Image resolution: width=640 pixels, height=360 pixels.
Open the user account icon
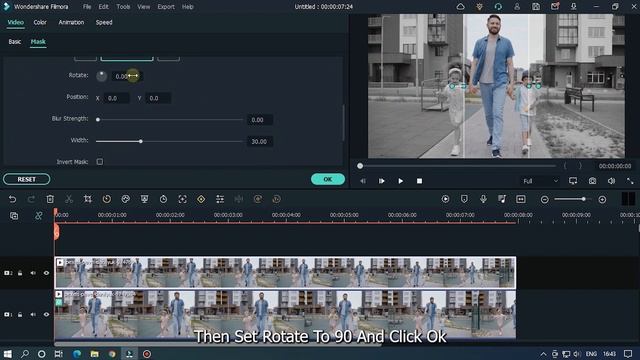[517, 7]
